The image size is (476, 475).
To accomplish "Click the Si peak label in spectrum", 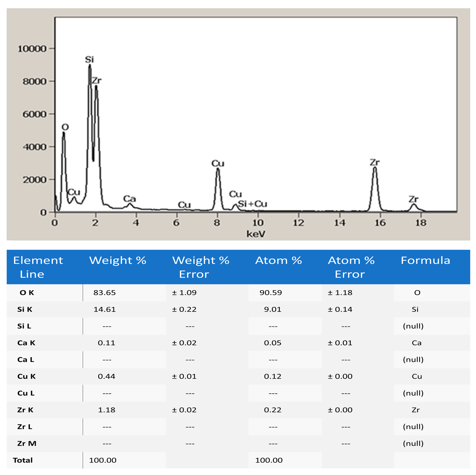I will click(89, 59).
